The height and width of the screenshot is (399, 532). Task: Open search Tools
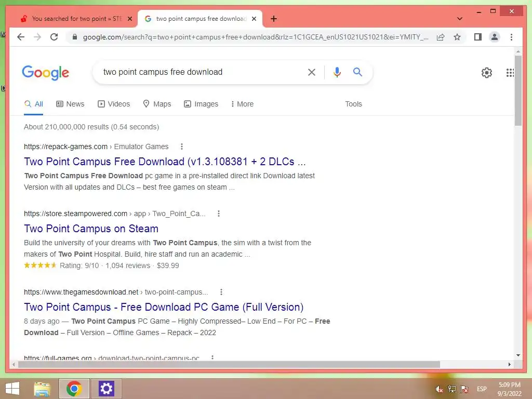(353, 104)
